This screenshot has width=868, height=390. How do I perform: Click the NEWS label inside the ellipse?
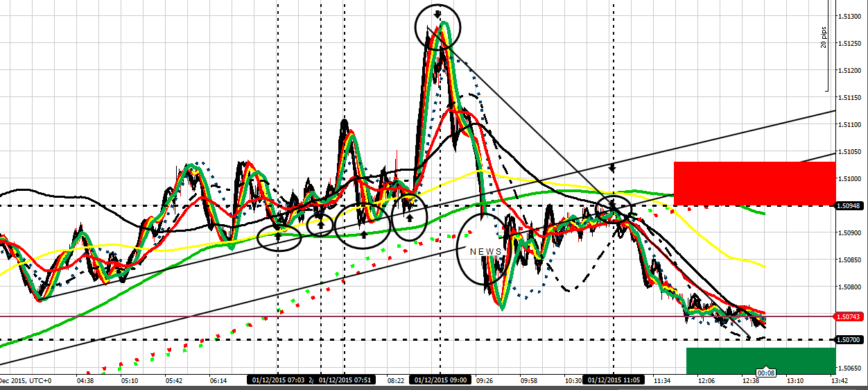pos(486,251)
